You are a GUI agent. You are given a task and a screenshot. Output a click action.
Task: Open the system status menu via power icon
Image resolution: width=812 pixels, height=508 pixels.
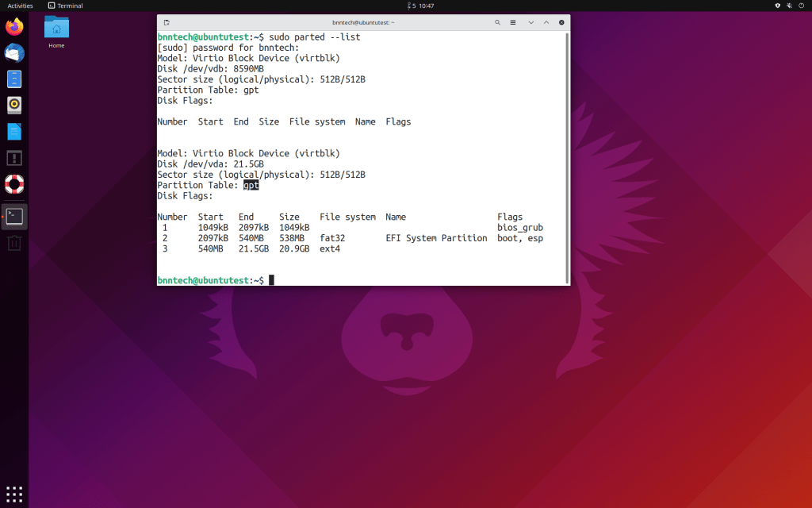[801, 6]
